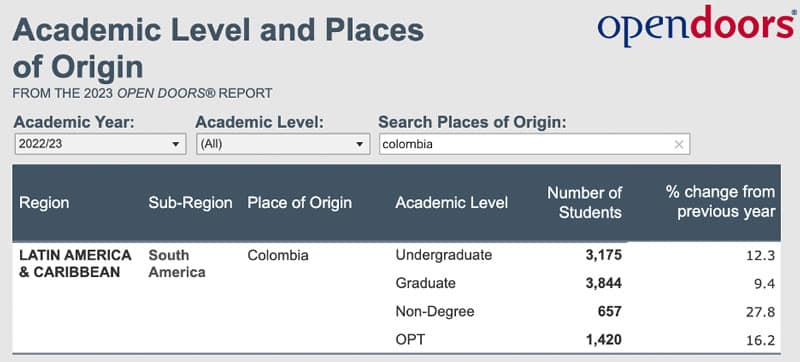Select the Colombia place of origin cell
The width and height of the screenshot is (800, 362).
point(278,255)
